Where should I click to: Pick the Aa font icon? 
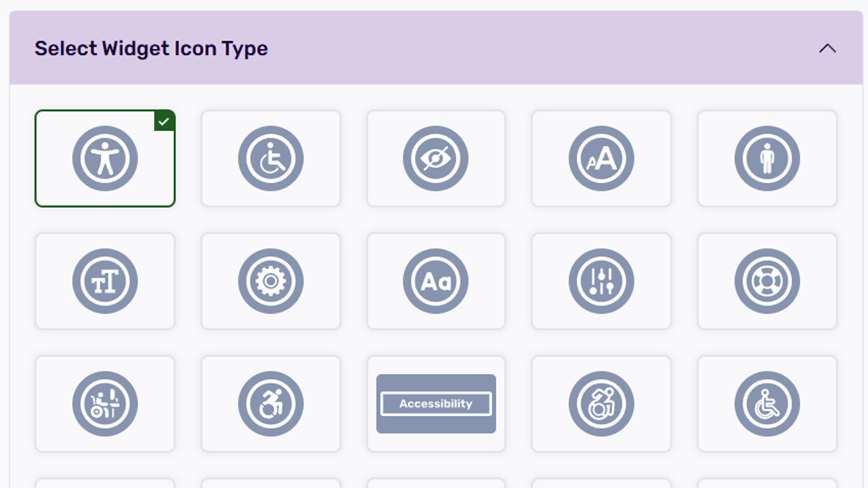coord(436,281)
